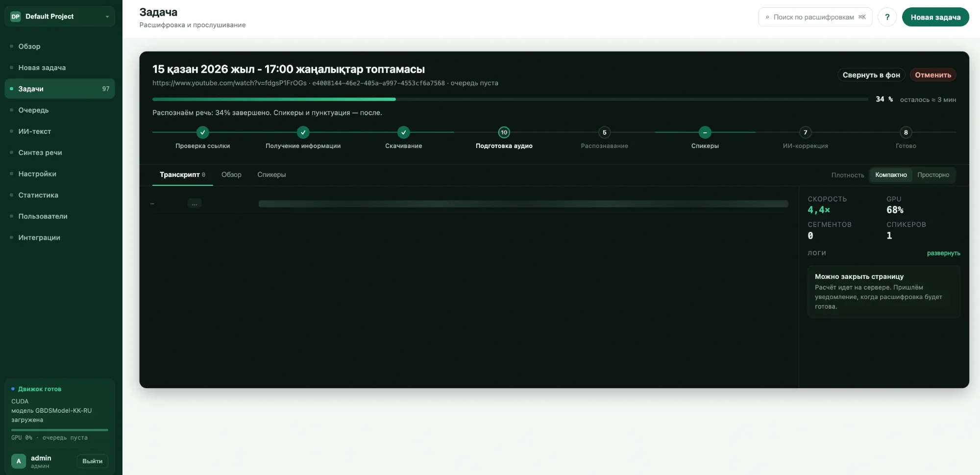Click the task progress bar
980x475 pixels.
[x=510, y=100]
